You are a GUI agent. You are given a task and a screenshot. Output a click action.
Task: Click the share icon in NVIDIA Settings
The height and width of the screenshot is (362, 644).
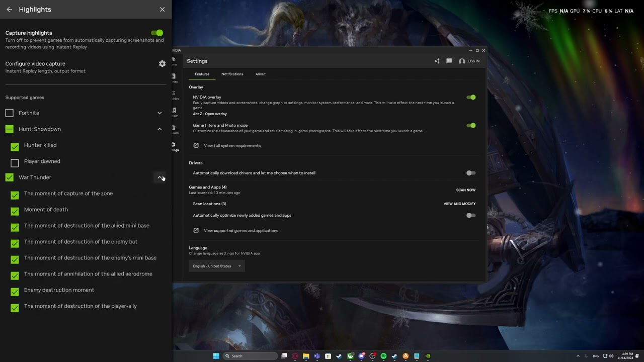pos(437,61)
